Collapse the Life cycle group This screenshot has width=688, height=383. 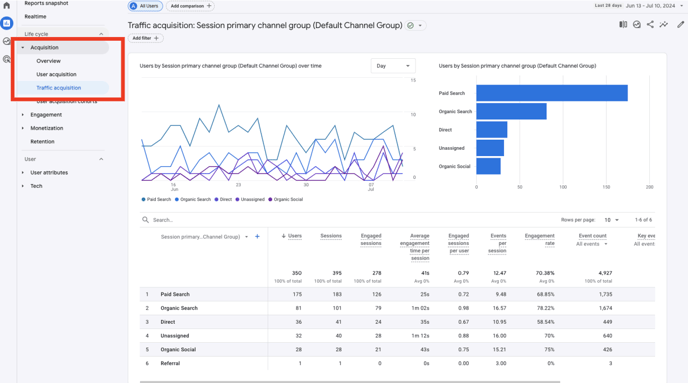click(101, 34)
